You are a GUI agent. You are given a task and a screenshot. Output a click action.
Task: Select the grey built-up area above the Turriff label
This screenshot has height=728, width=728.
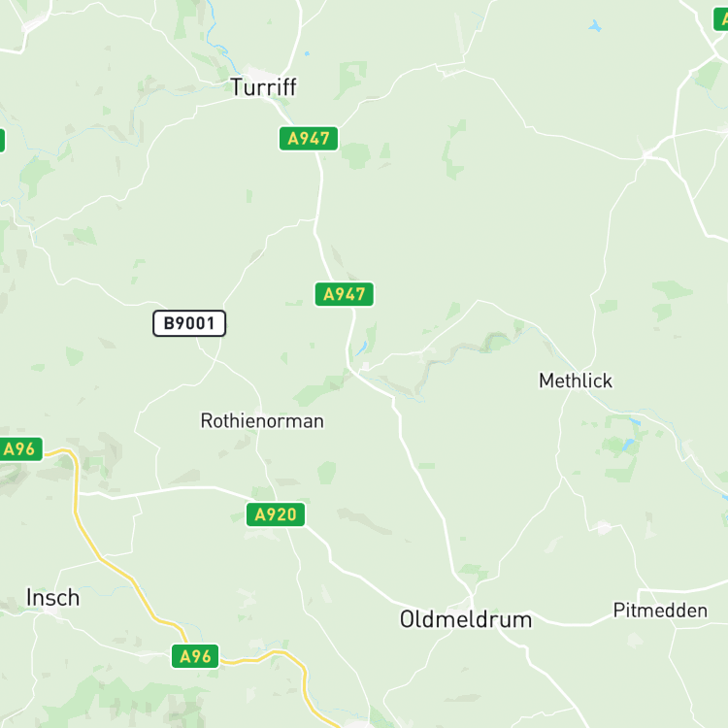pyautogui.click(x=261, y=73)
